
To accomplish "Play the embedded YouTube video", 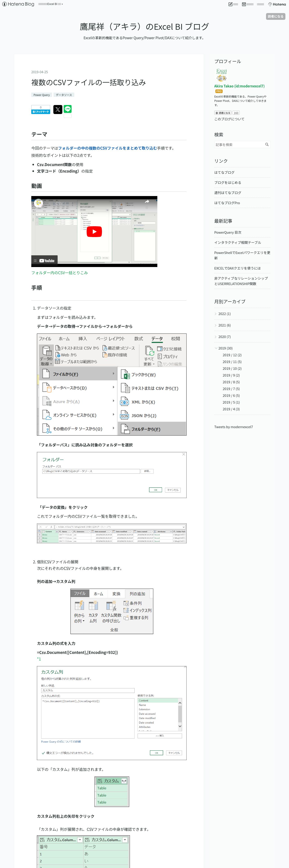I will click(x=94, y=231).
